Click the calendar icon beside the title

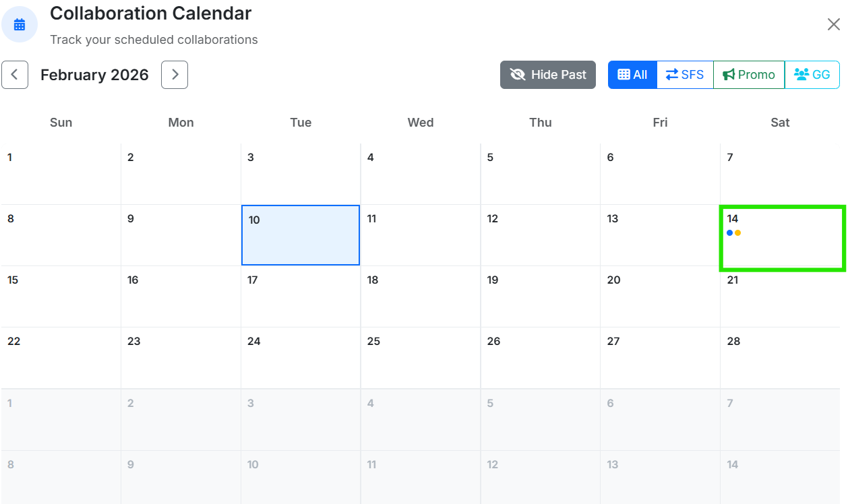point(19,24)
